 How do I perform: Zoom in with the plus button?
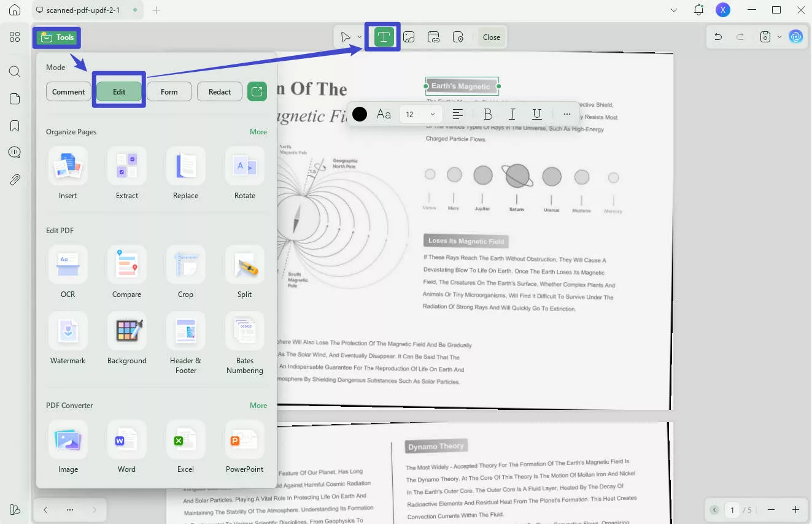(795, 510)
